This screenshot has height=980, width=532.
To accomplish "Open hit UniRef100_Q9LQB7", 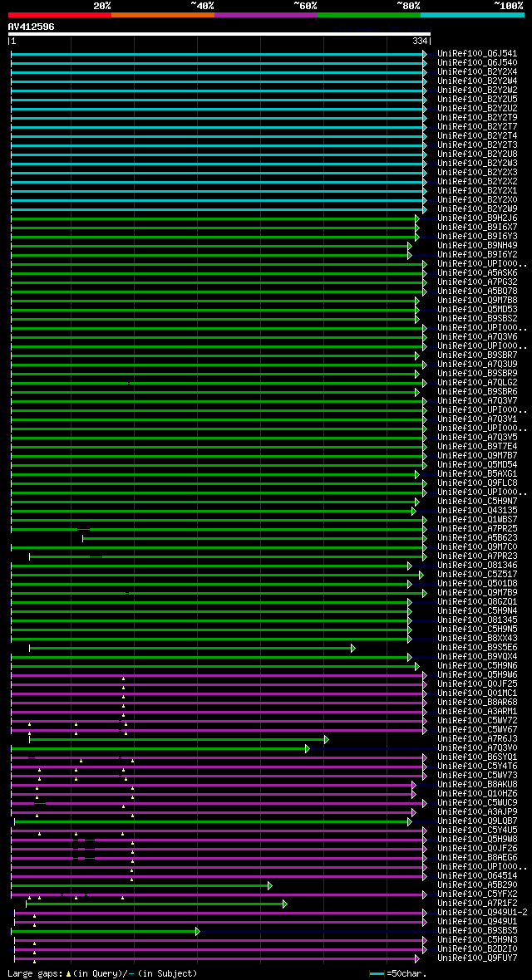I will (x=477, y=821).
